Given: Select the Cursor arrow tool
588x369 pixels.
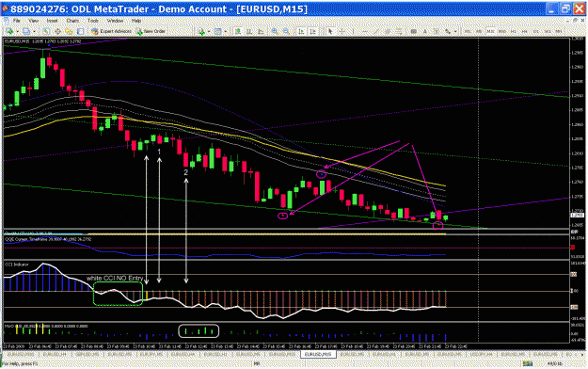Looking at the screenshot, I should [x=330, y=31].
